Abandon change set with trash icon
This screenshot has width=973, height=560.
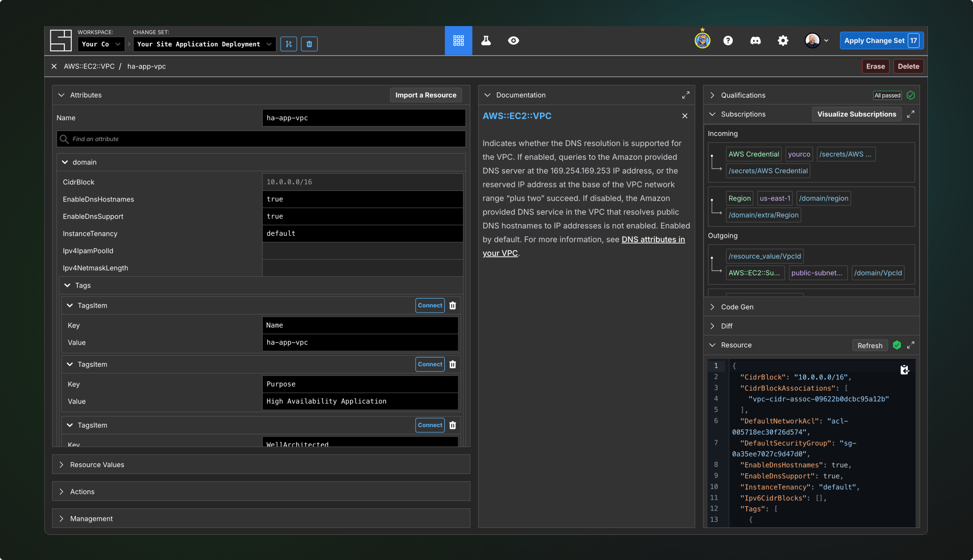(x=309, y=44)
